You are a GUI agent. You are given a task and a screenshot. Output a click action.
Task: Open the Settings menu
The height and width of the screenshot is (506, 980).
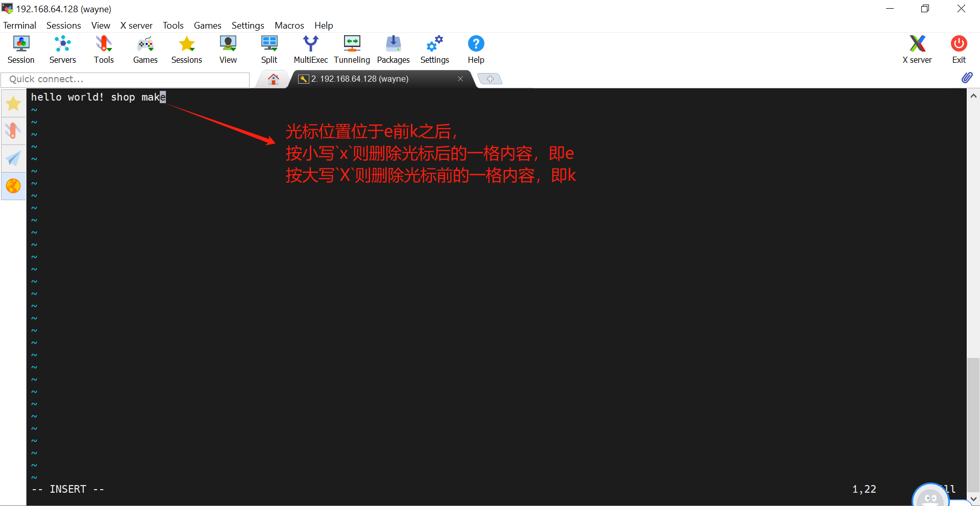tap(248, 26)
